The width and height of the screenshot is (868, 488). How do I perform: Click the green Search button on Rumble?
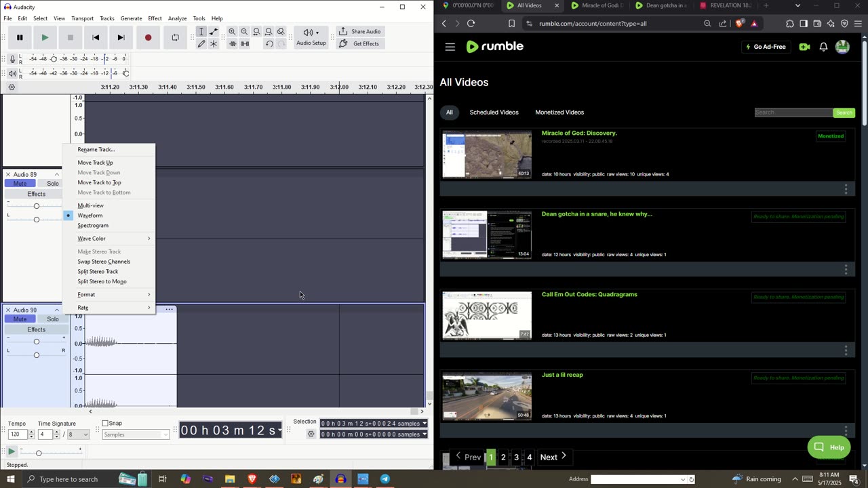844,113
